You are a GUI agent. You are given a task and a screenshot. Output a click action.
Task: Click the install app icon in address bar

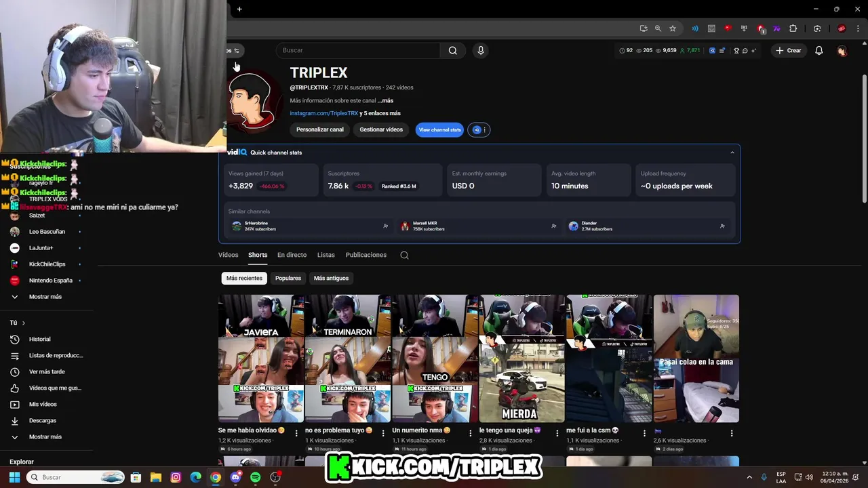coord(644,28)
